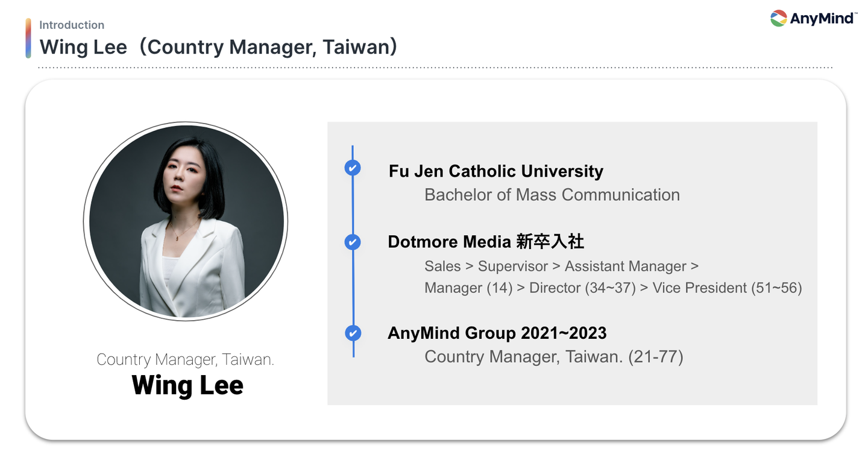Select the "Fu Jen Catholic University" heading
868x451 pixels.
495,171
